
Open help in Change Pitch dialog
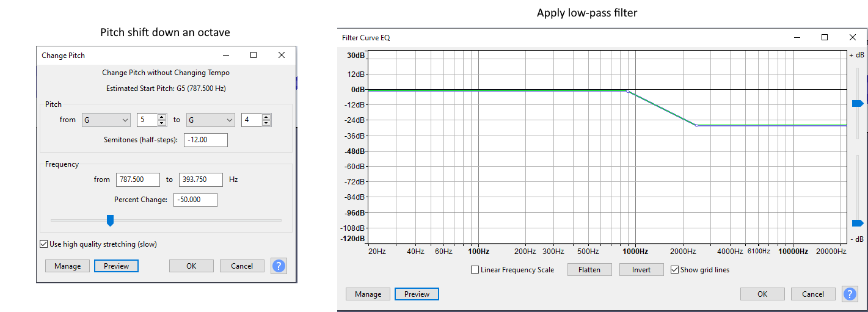(x=279, y=266)
